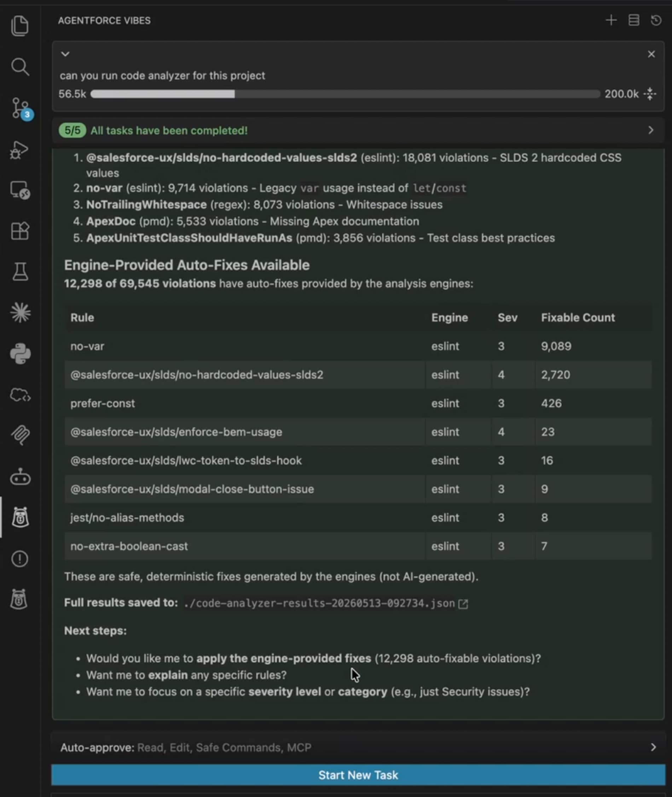Click the 'no-var' table rule cell
The width and height of the screenshot is (672, 797).
pyautogui.click(x=244, y=346)
